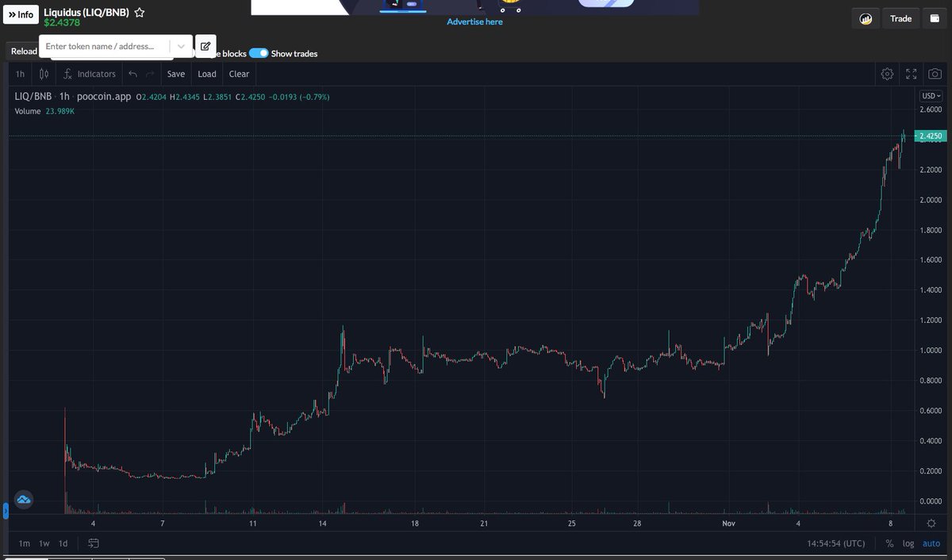Click the 2.6000 price axis label
The height and width of the screenshot is (560, 952).
(x=930, y=109)
